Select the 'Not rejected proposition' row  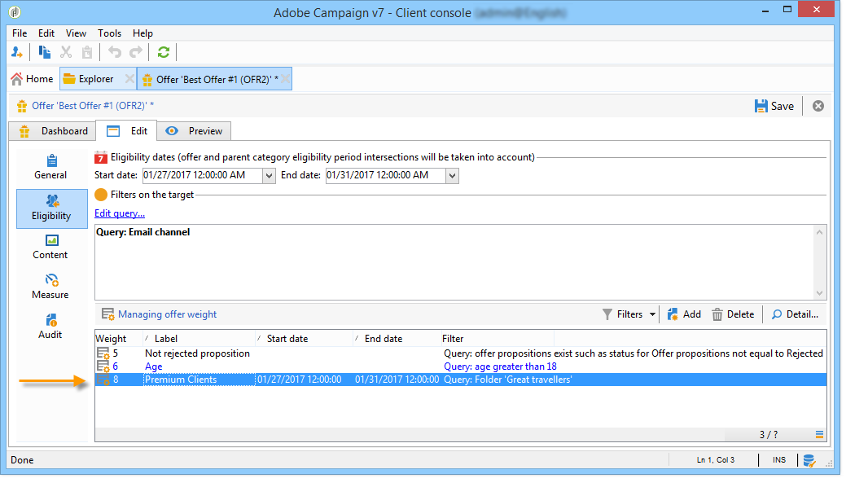(x=461, y=353)
